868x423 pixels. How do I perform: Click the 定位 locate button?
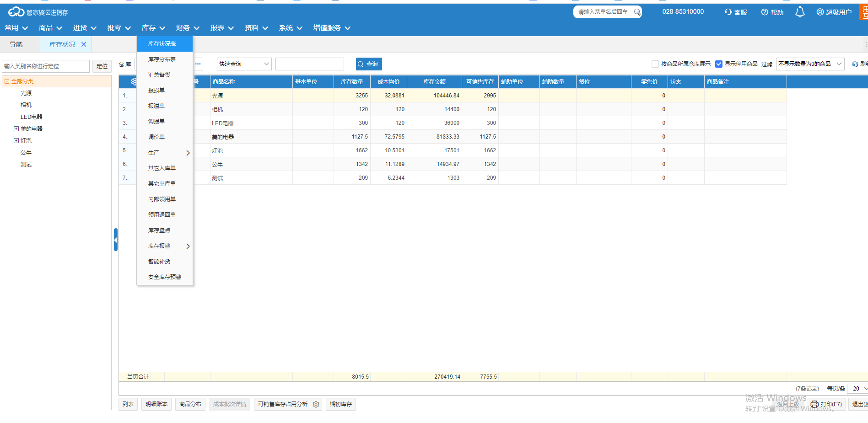point(102,66)
